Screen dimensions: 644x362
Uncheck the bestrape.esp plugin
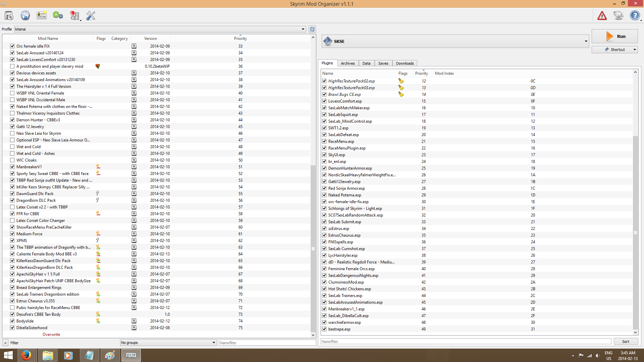[324, 329]
